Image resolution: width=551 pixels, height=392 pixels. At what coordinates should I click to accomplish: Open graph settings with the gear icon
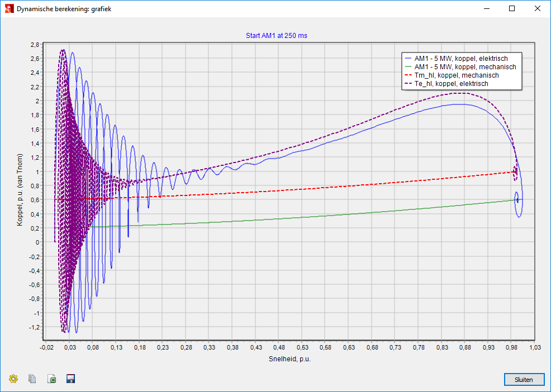click(13, 379)
